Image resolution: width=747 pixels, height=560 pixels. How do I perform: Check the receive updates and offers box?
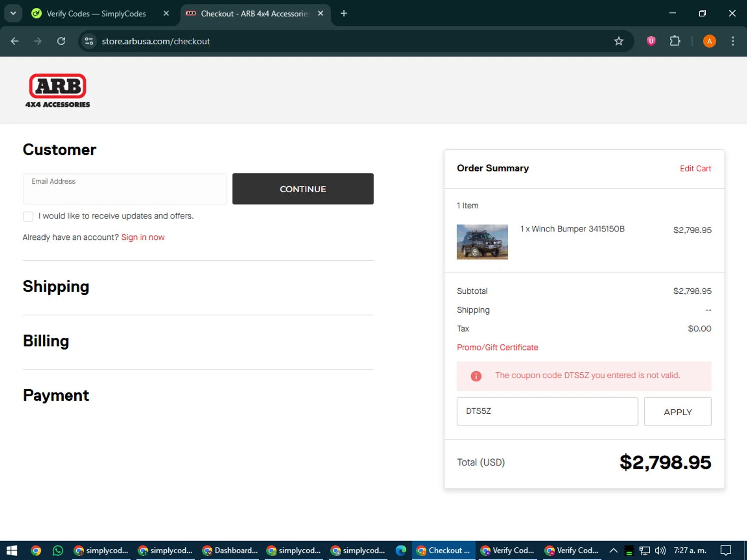click(x=28, y=217)
